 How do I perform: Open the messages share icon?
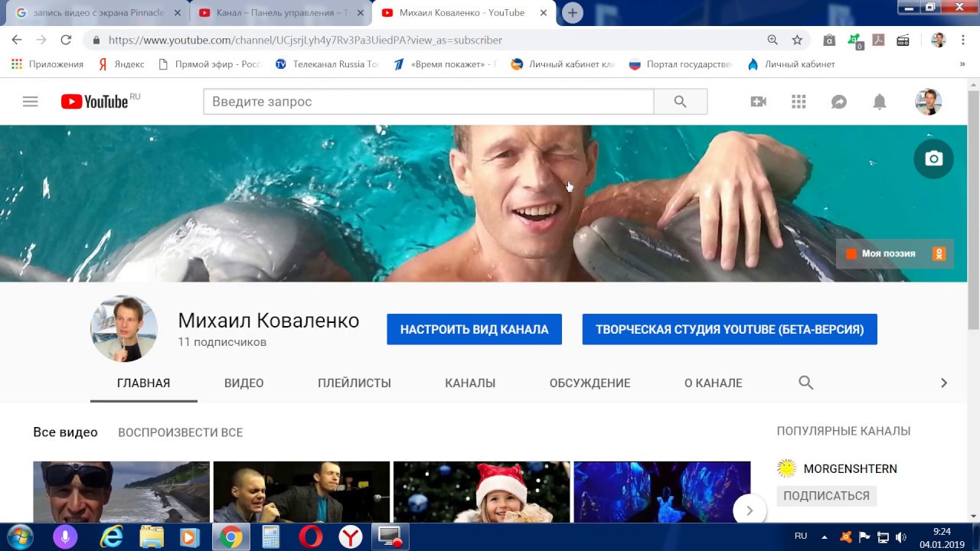point(839,102)
